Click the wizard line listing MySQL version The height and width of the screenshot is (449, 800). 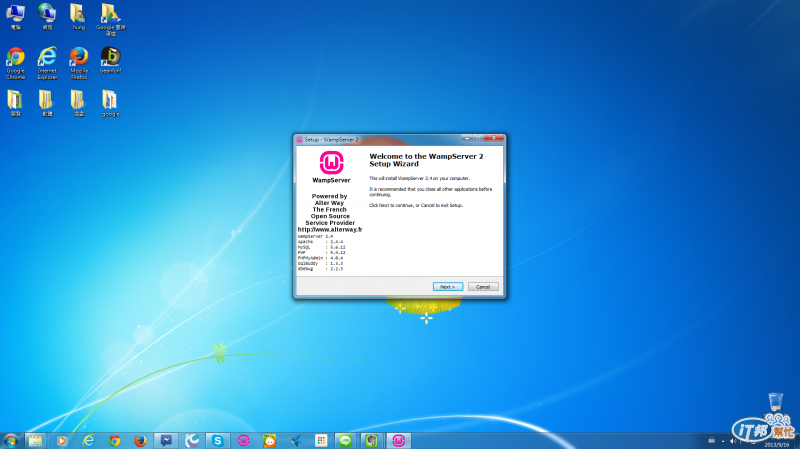point(321,247)
